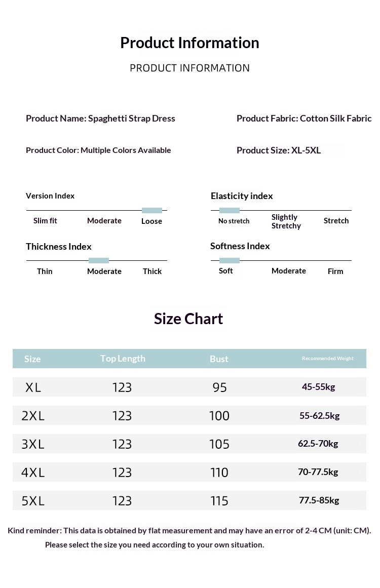The image size is (380, 588).
Task: Select the Slim fit label
Action: pos(45,221)
